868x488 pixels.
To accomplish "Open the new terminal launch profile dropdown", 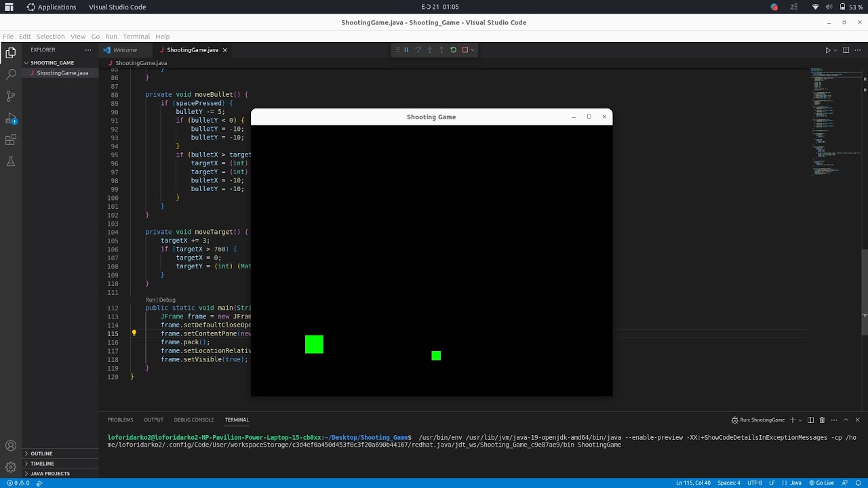I will pyautogui.click(x=800, y=420).
